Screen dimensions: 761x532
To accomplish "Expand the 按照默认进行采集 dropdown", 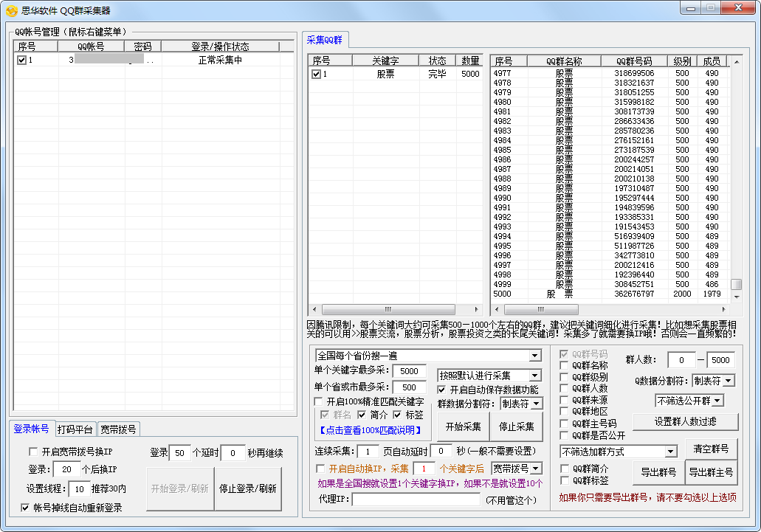I will 535,376.
